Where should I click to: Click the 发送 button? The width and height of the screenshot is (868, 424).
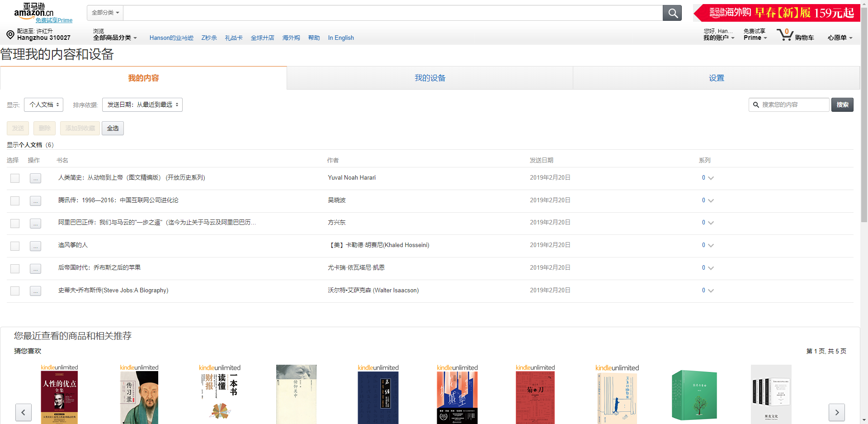tap(18, 128)
